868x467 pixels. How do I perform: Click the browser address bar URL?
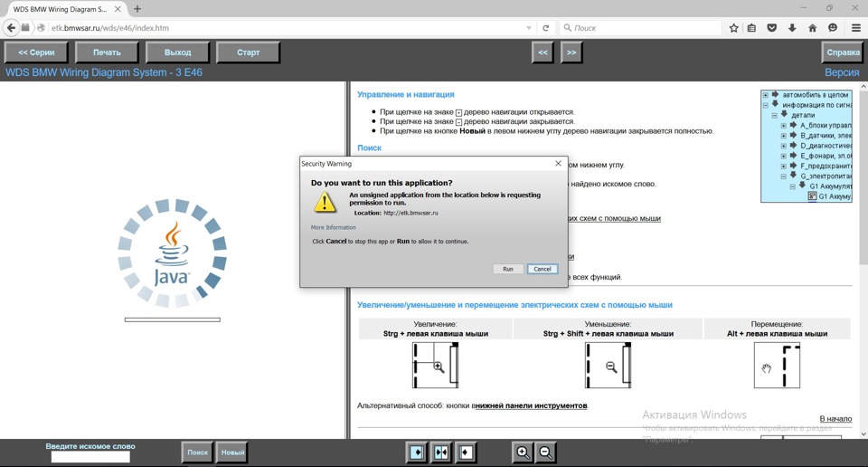pyautogui.click(x=110, y=28)
